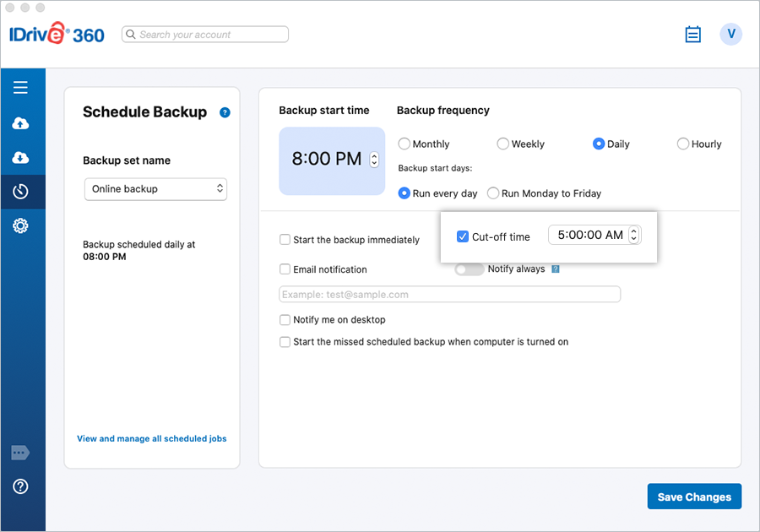Open the cloud backup upload icon
Image resolution: width=760 pixels, height=532 pixels.
click(x=20, y=123)
